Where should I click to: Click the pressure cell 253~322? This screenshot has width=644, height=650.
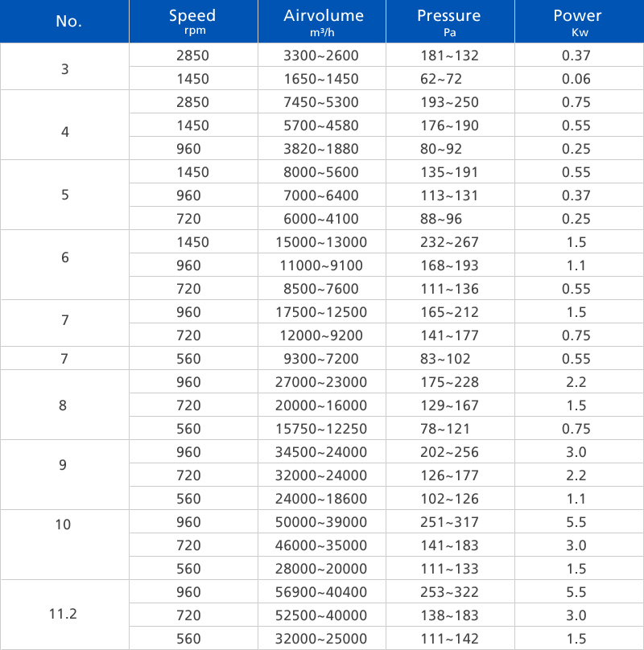click(x=449, y=593)
